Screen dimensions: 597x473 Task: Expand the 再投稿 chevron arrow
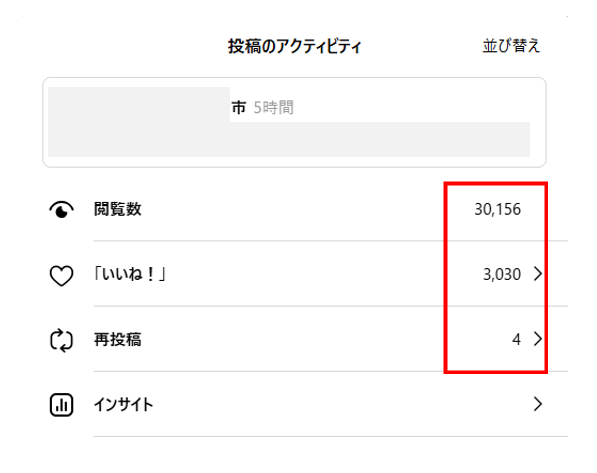[x=538, y=339]
